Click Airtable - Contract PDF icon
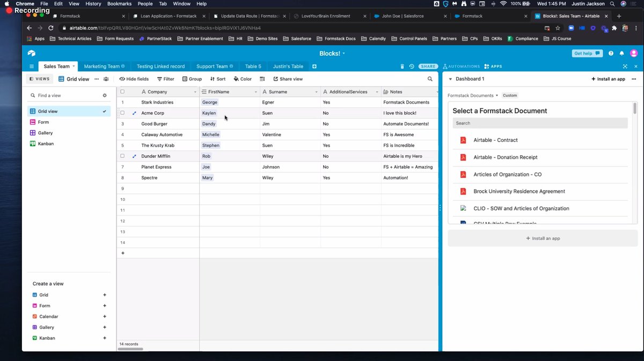The height and width of the screenshot is (361, 644). [463, 140]
